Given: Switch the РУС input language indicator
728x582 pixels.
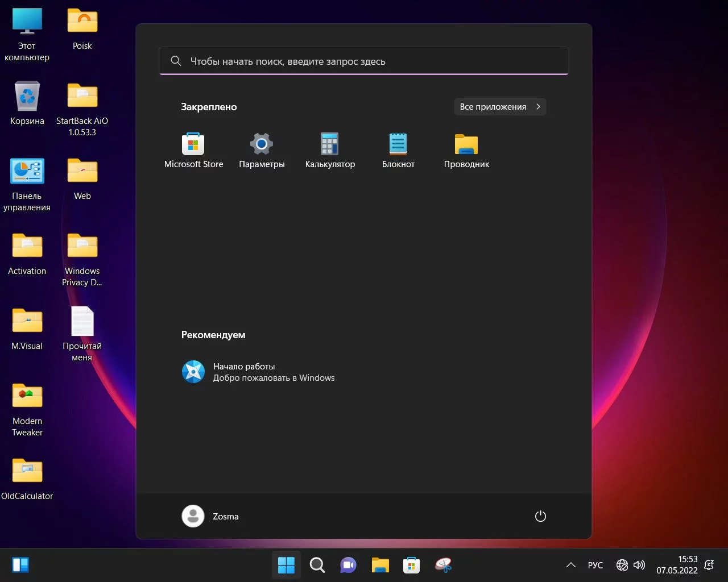Looking at the screenshot, I should 595,565.
